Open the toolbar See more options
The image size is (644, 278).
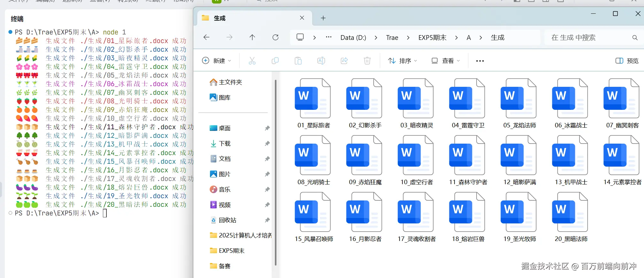480,61
